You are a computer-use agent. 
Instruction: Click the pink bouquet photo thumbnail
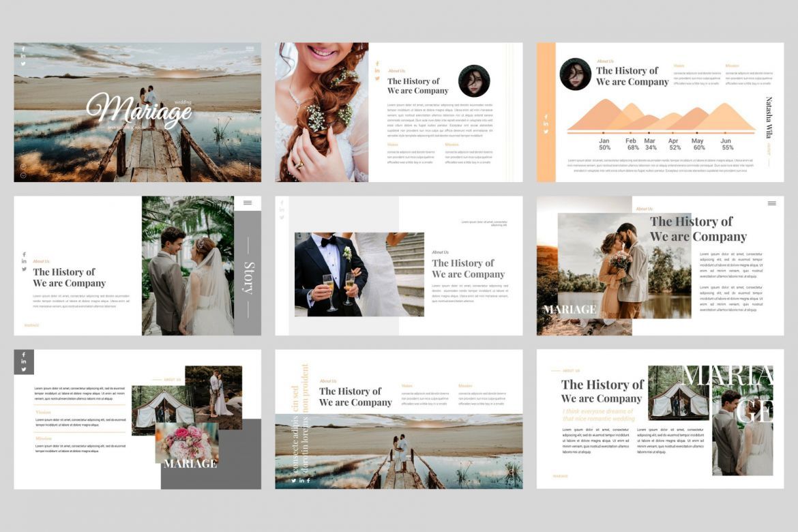186,443
